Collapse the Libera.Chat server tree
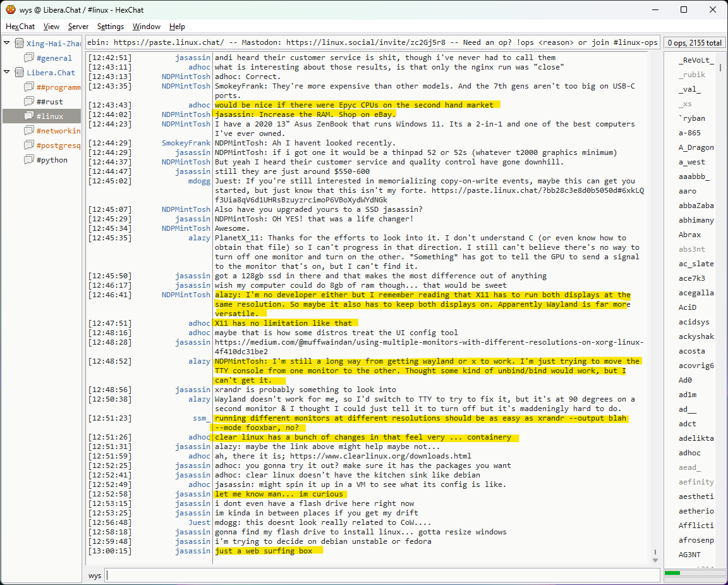728x585 pixels. click(7, 73)
